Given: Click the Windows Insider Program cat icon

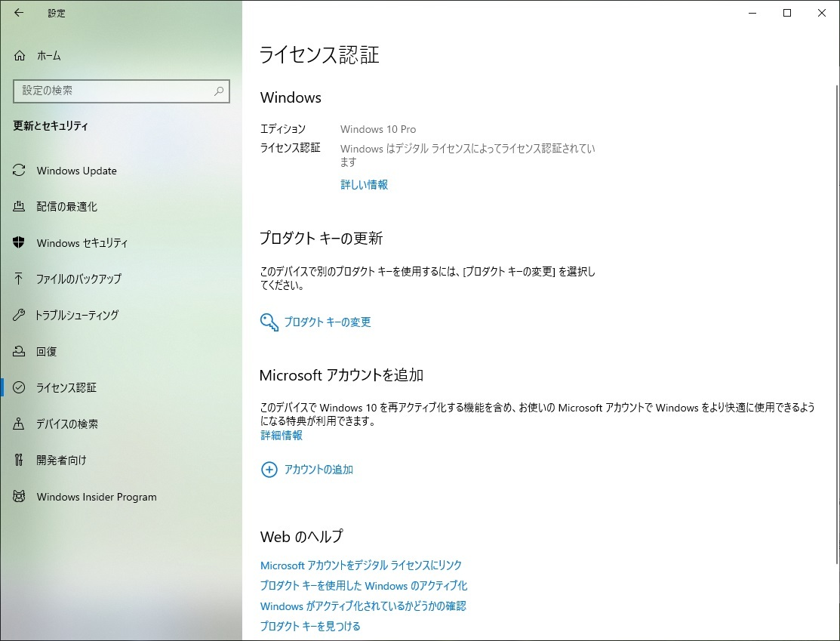Looking at the screenshot, I should pos(20,497).
